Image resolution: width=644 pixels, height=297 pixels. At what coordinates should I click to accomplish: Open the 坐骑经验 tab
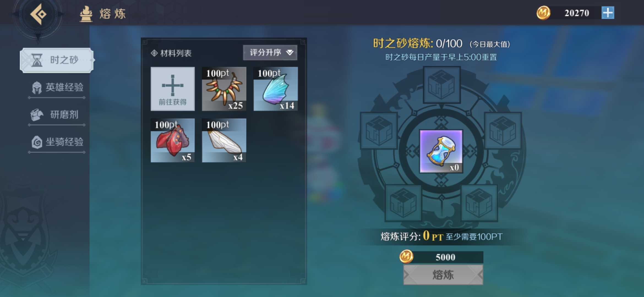tap(57, 142)
